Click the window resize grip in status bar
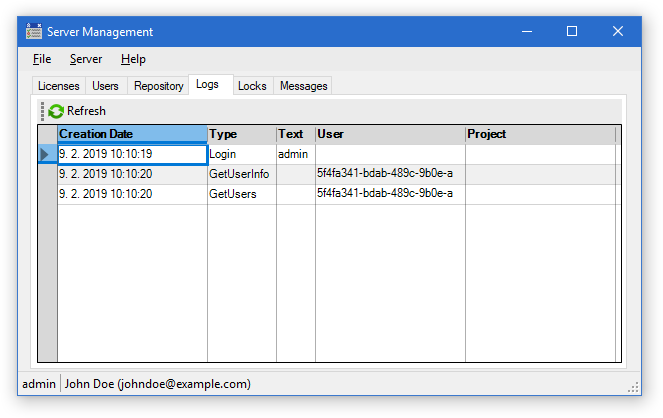Image resolution: width=663 pixels, height=418 pixels. [x=633, y=388]
